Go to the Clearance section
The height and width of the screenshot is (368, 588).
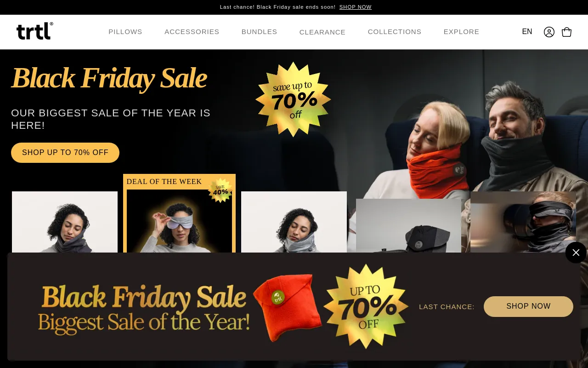322,32
